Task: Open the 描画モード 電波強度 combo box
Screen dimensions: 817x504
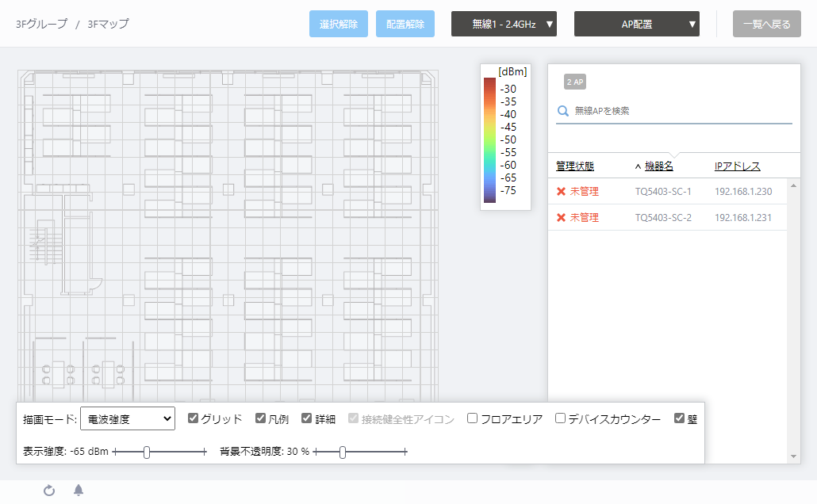Action: [128, 418]
